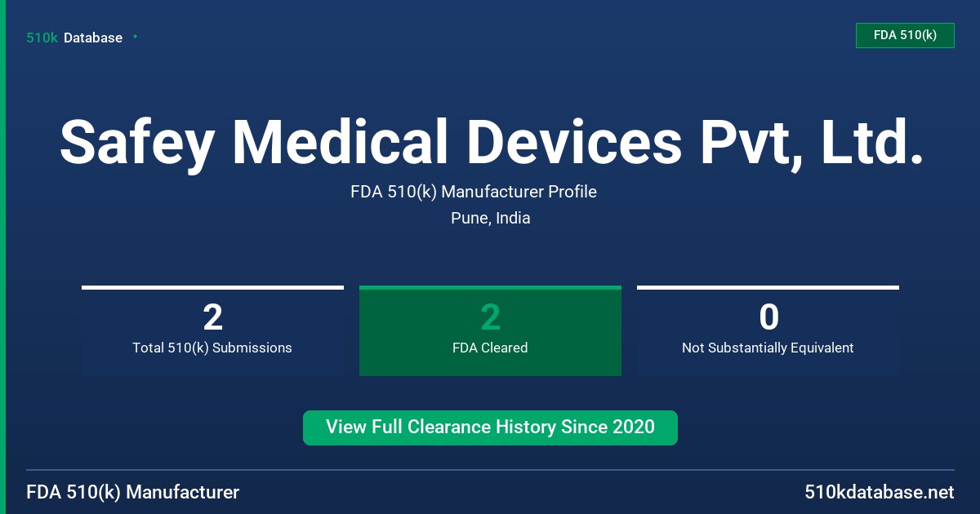Open the Not Substantially Equivalent card

click(768, 330)
